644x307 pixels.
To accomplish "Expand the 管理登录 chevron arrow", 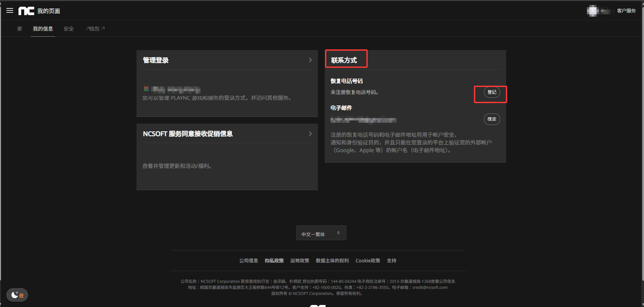I will coord(310,60).
